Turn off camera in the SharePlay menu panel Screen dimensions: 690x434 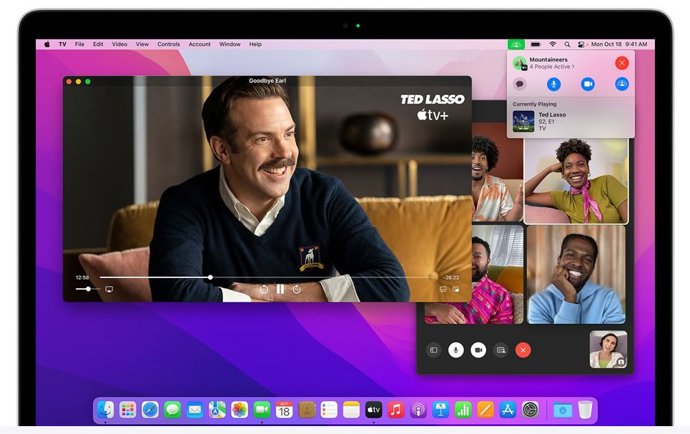tap(587, 84)
